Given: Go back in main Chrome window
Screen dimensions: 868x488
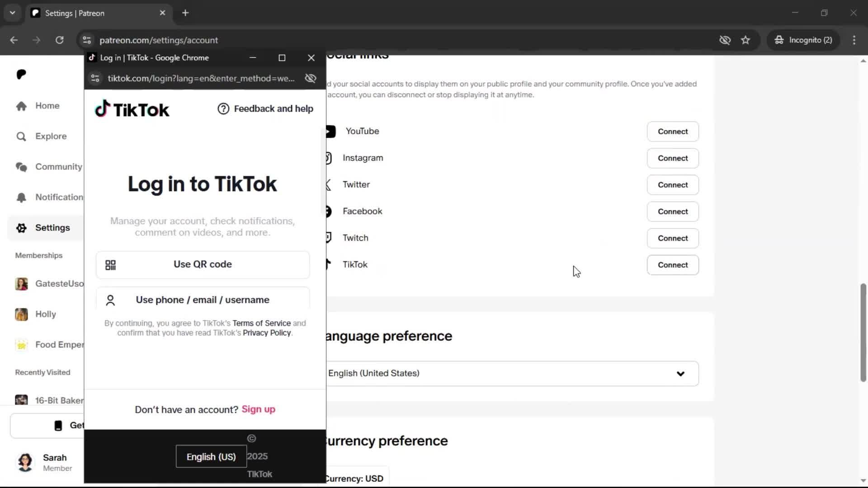Looking at the screenshot, I should click(x=14, y=40).
